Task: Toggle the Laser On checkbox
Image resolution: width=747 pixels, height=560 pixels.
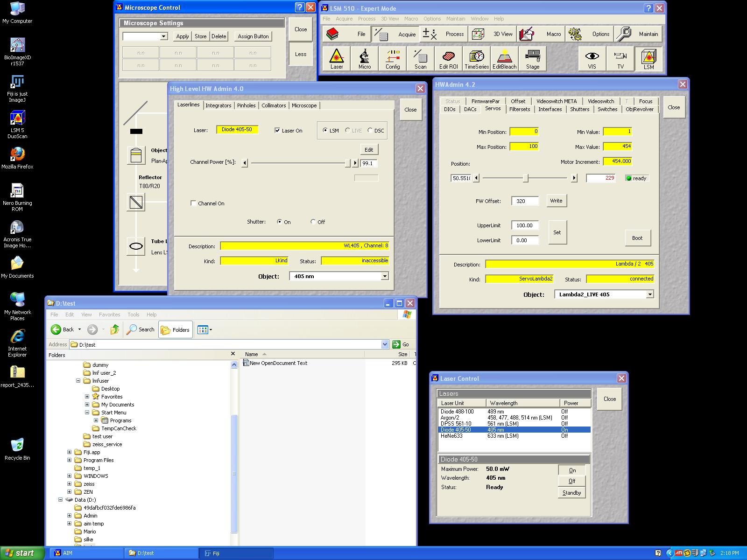Action: pos(277,131)
